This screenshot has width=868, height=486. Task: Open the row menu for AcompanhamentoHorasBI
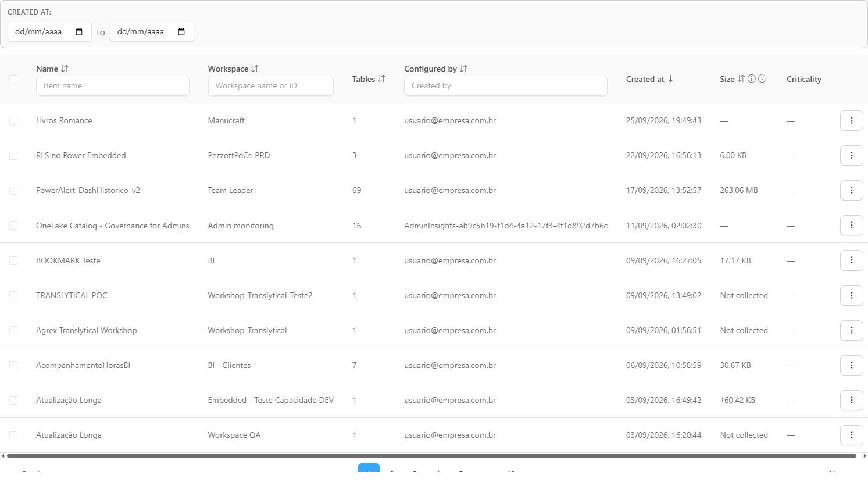coord(852,365)
